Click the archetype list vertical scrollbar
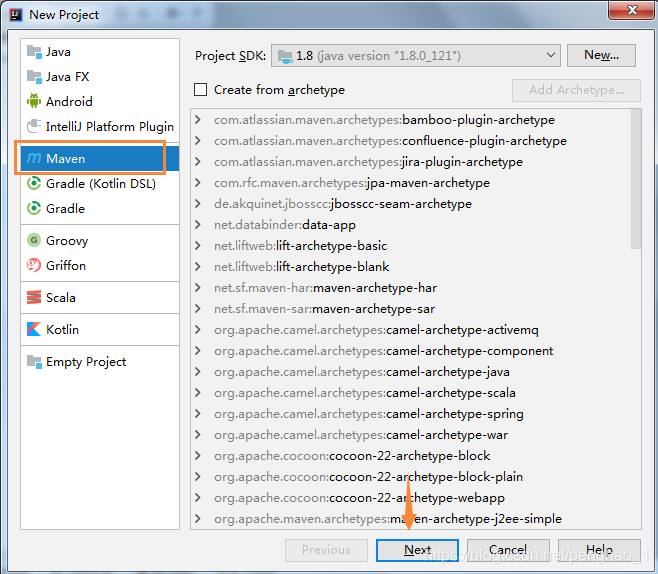This screenshot has width=658, height=574. (636, 179)
